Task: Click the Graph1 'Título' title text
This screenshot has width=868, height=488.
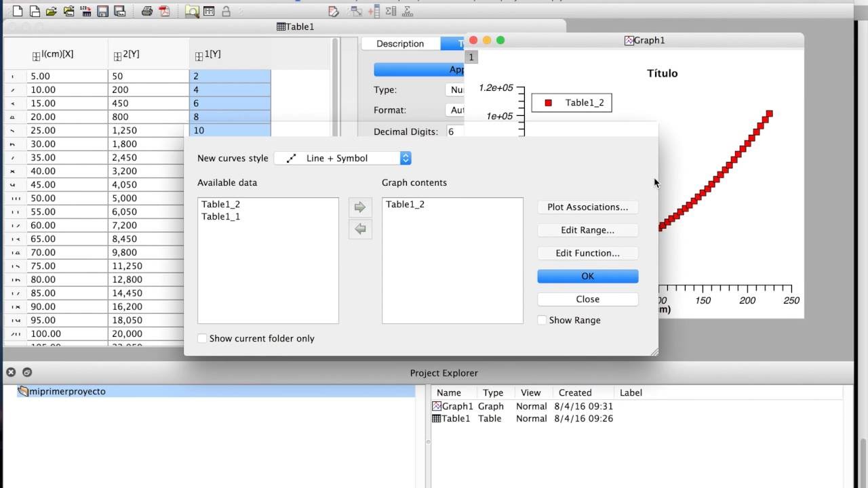Action: click(663, 73)
